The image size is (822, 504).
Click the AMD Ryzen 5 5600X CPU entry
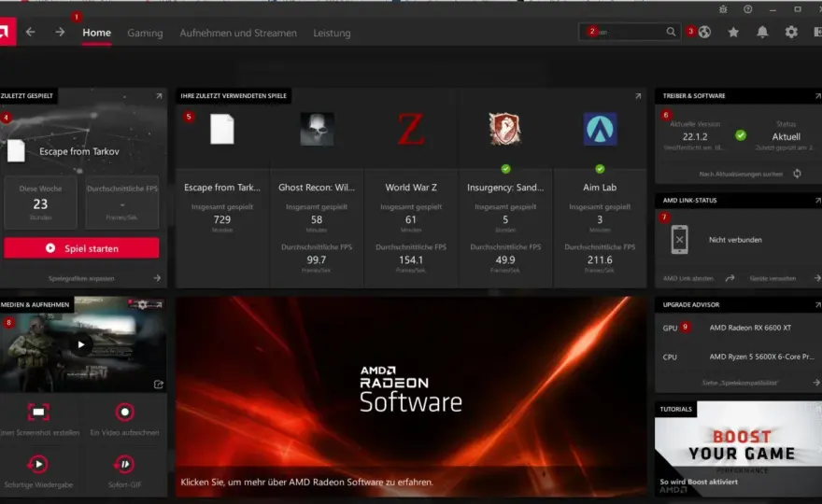(x=761, y=357)
